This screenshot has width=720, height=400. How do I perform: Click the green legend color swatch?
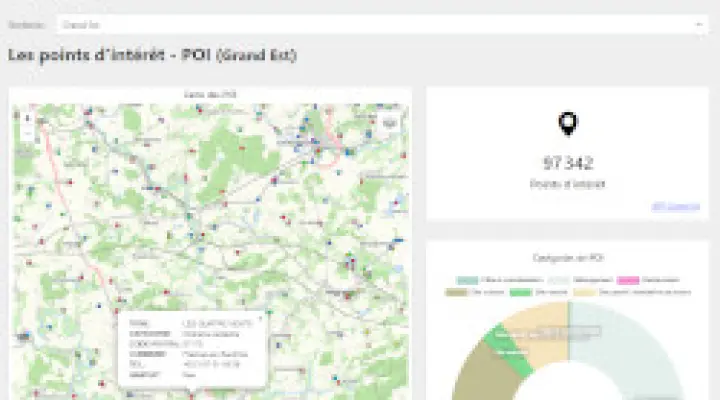(521, 293)
